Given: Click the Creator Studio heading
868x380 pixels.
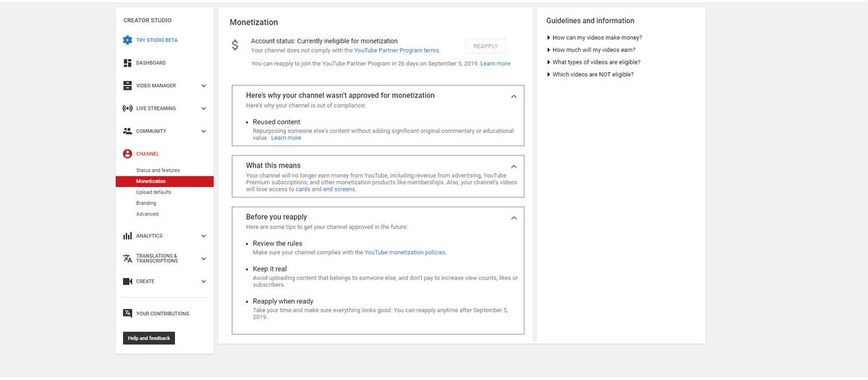Looking at the screenshot, I should coord(148,20).
